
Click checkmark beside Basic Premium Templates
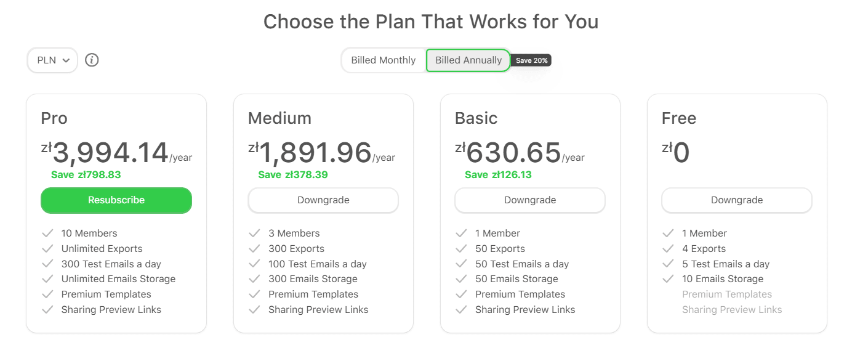[461, 294]
